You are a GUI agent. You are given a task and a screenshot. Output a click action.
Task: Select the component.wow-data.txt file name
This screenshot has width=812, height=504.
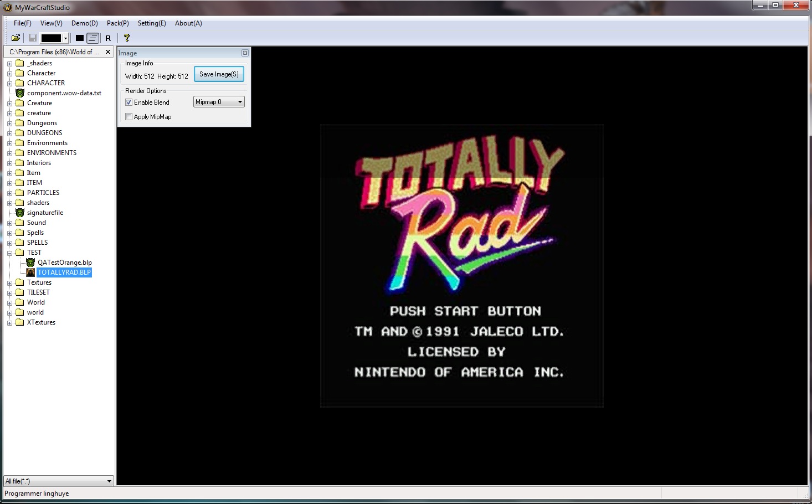[x=64, y=93]
